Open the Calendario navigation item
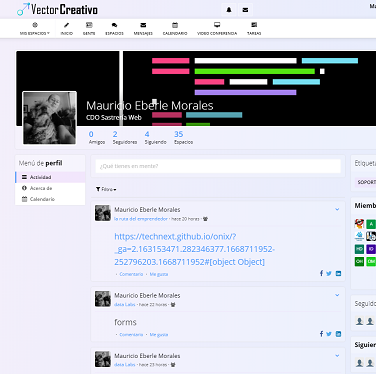The image size is (376, 376). [x=175, y=29]
